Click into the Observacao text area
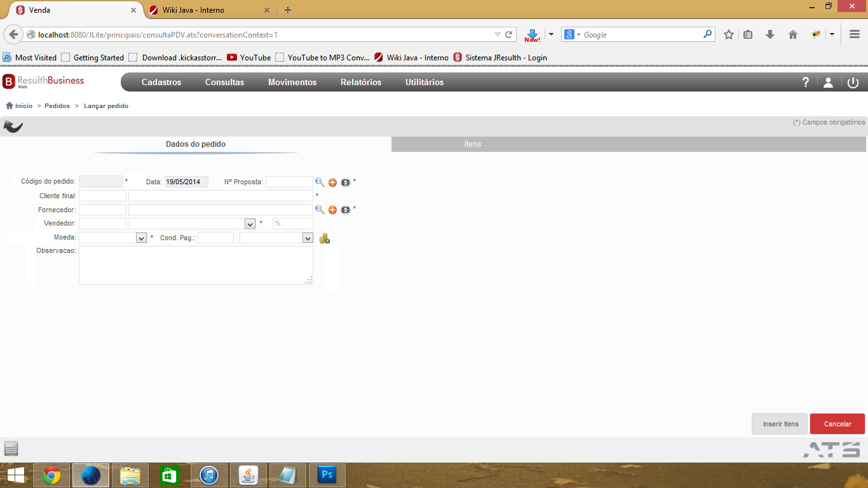This screenshot has width=868, height=488. [196, 265]
